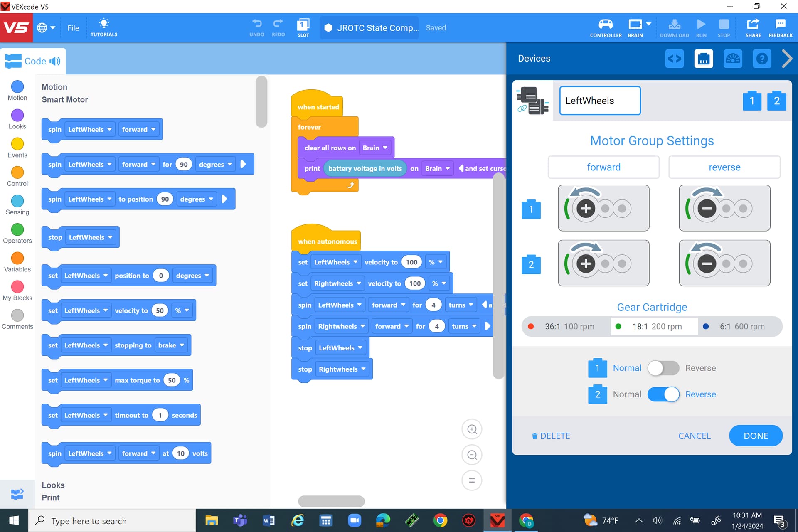Open LeftWheels dropdown in stop block
Image resolution: width=798 pixels, height=532 pixels.
pos(91,237)
